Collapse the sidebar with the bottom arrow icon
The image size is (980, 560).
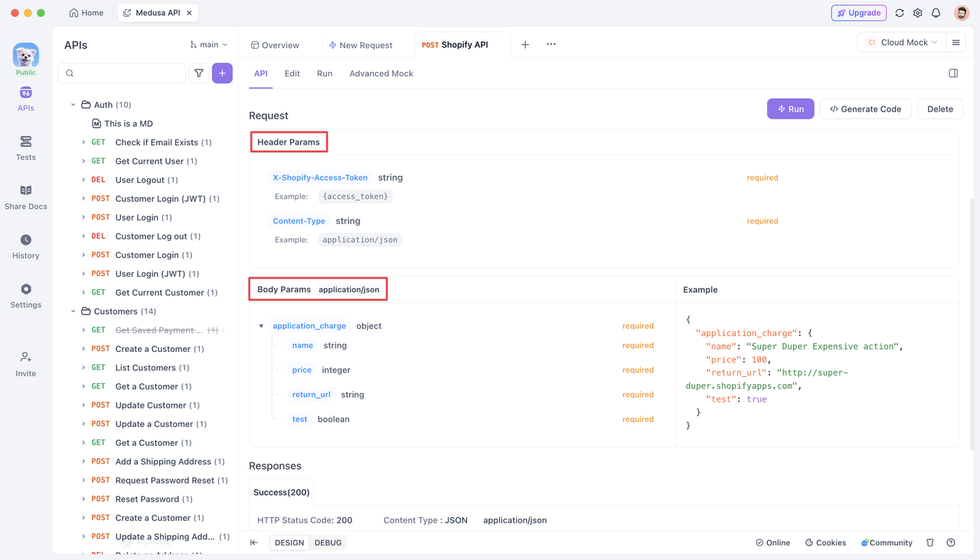[254, 542]
